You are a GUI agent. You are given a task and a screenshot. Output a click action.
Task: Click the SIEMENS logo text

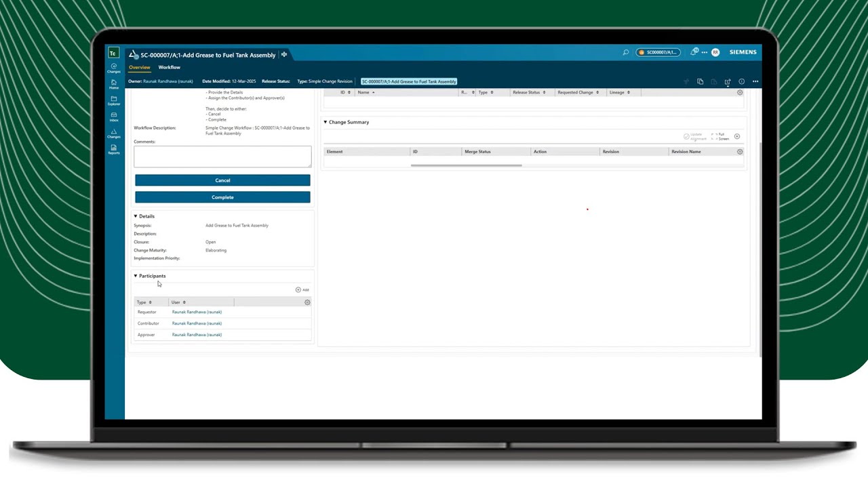point(743,52)
